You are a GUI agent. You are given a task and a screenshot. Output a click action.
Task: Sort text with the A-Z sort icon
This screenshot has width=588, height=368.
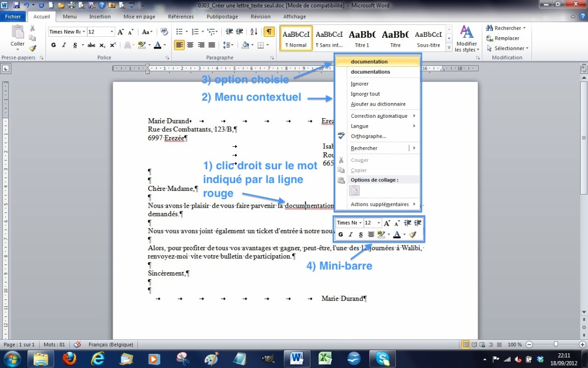(254, 32)
